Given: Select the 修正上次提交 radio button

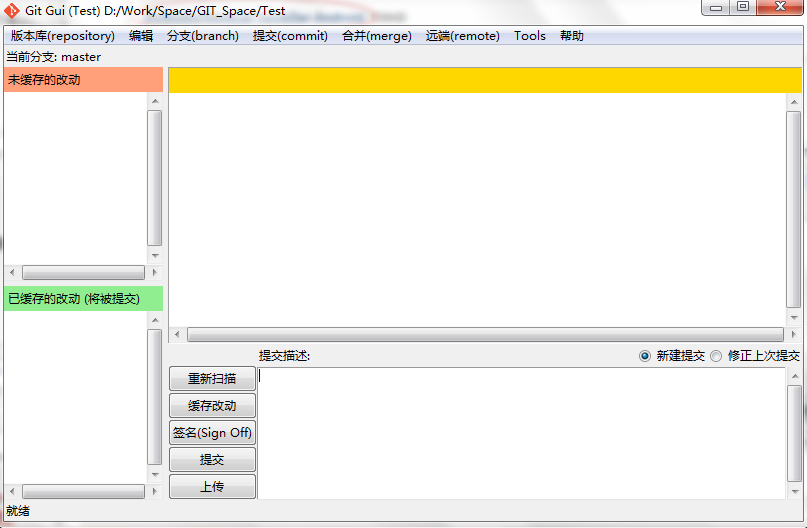Looking at the screenshot, I should click(x=716, y=356).
